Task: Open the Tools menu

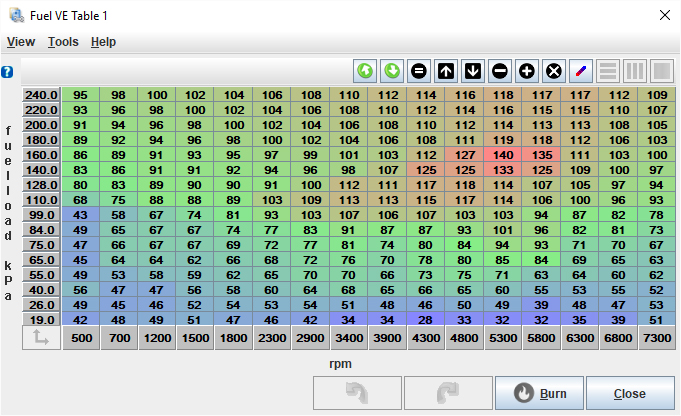Action: [x=63, y=42]
